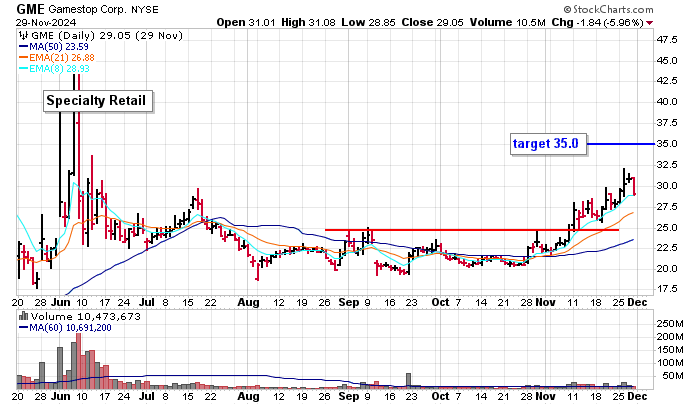Click the MA(50) 23.59 legend entry
The height and width of the screenshot is (405, 700).
pos(58,47)
